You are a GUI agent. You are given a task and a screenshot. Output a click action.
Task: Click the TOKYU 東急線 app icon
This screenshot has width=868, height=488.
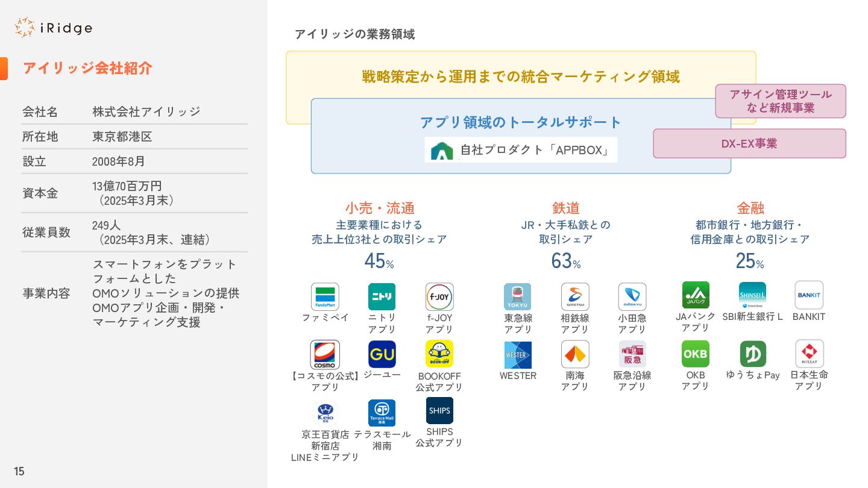(x=518, y=297)
